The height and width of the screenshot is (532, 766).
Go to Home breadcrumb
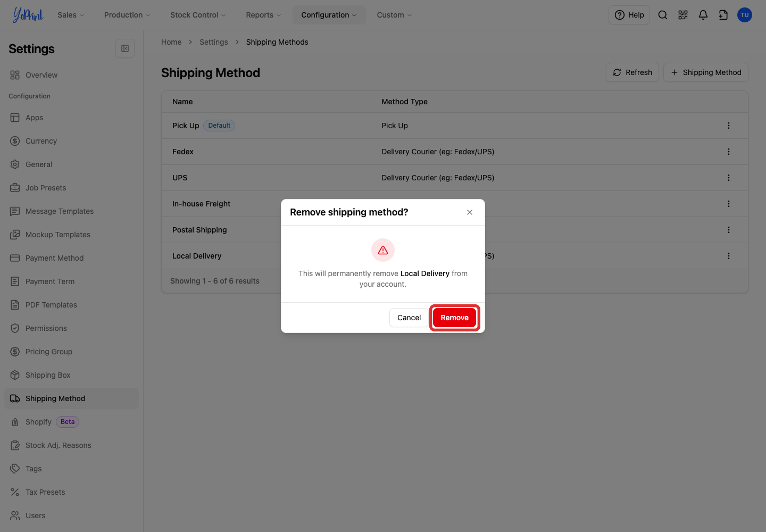171,42
